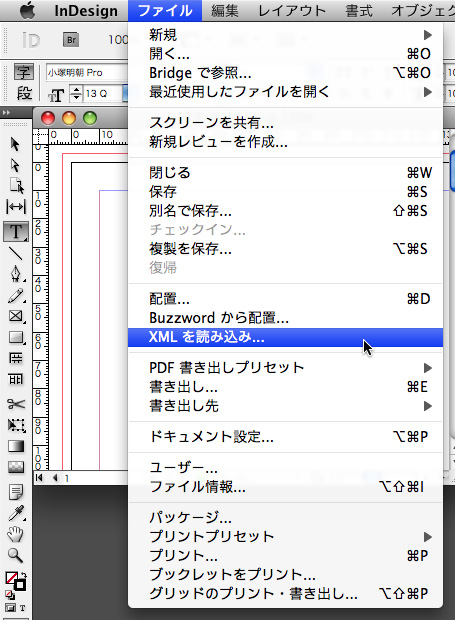
Task: Click the 13 Q font size field
Action: pyautogui.click(x=104, y=94)
